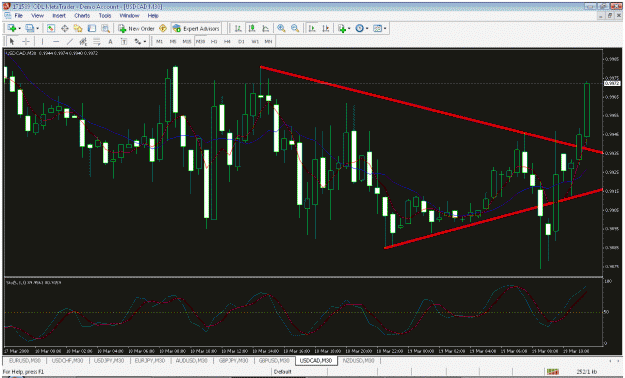
Task: Open the Periods clock icon
Action: (x=360, y=28)
